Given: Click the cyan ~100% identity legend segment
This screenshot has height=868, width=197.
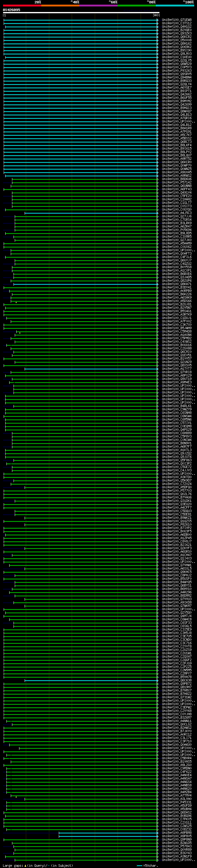Looking at the screenshot, I should tap(175, 6).
